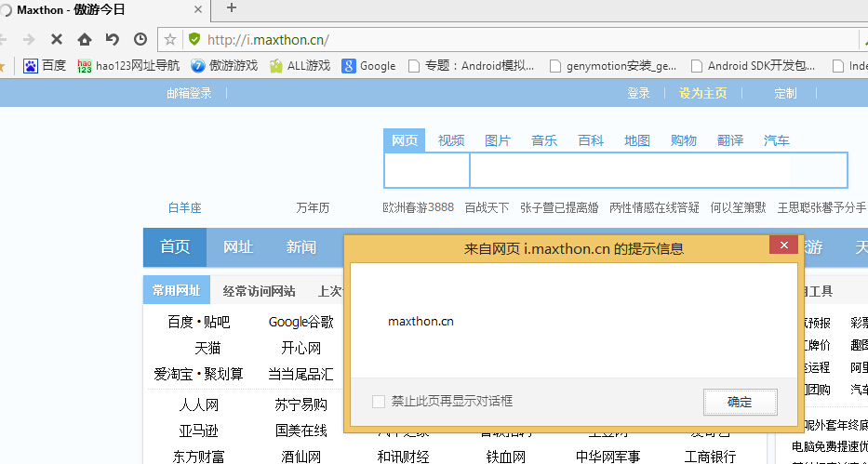Click the 定制 link
The height and width of the screenshot is (464, 868).
[785, 94]
